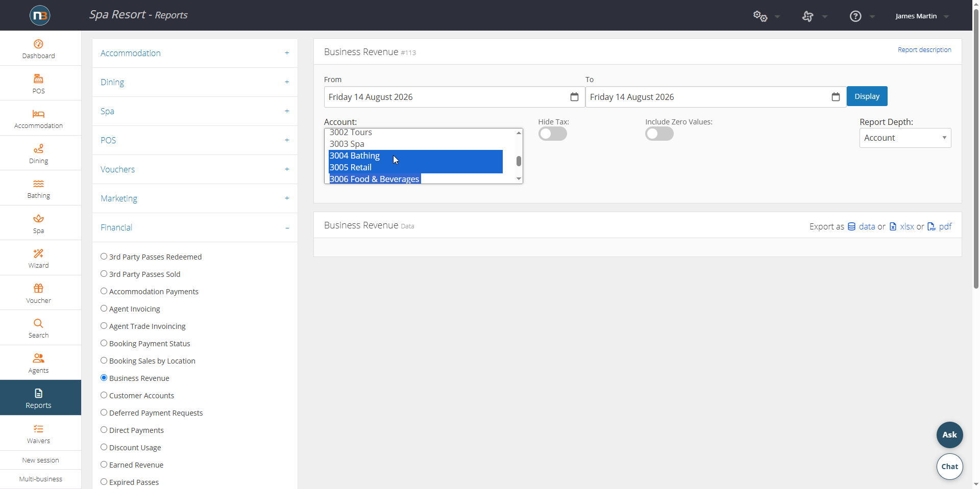Open the Report Depth dropdown

click(905, 138)
